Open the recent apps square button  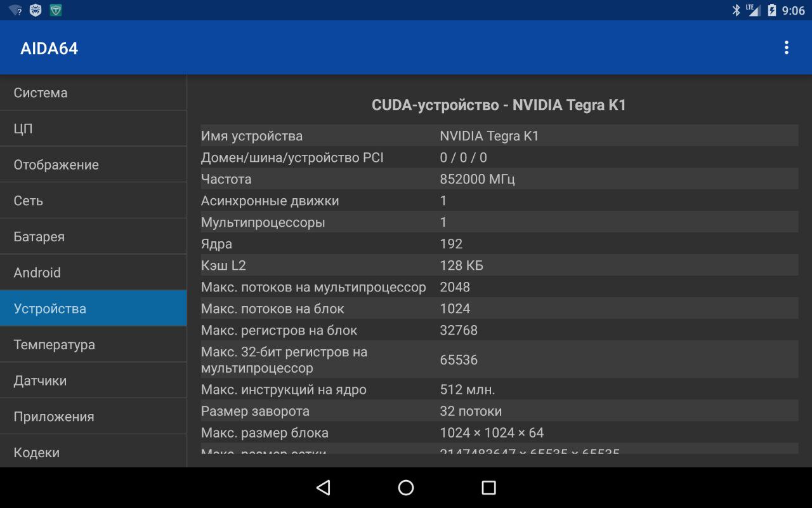click(488, 487)
